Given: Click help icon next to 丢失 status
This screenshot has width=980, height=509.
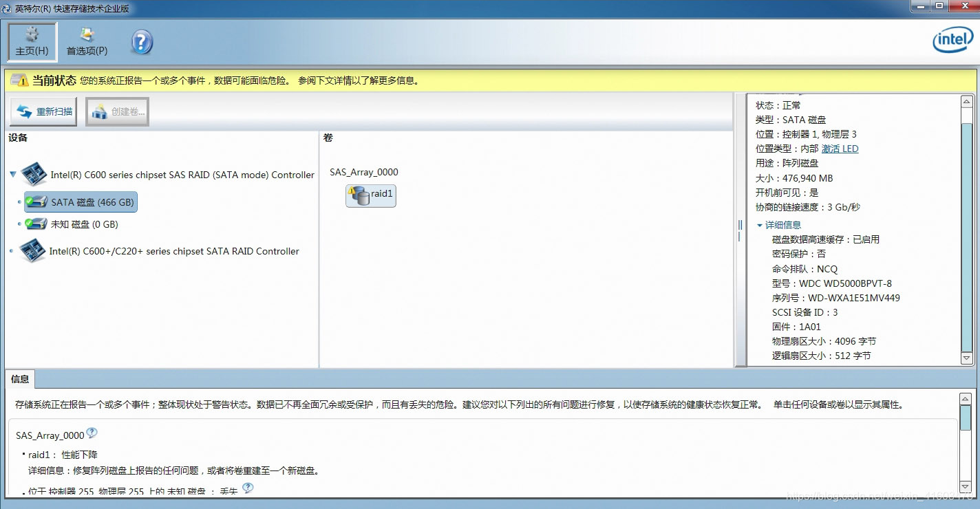Looking at the screenshot, I should [x=248, y=488].
